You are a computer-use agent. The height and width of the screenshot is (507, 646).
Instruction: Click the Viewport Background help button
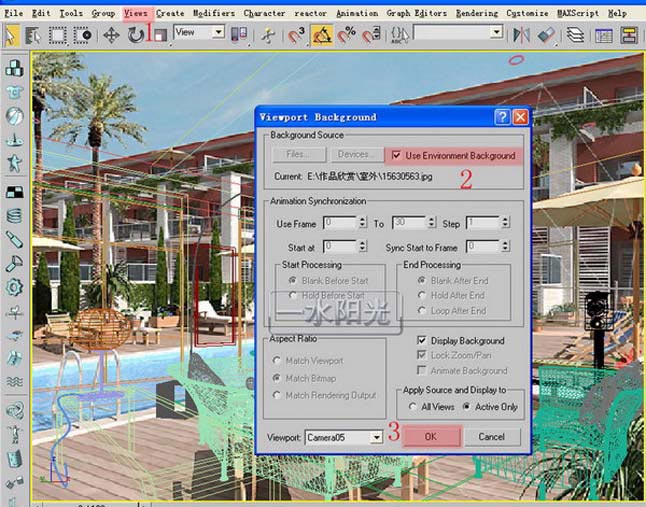coord(502,117)
